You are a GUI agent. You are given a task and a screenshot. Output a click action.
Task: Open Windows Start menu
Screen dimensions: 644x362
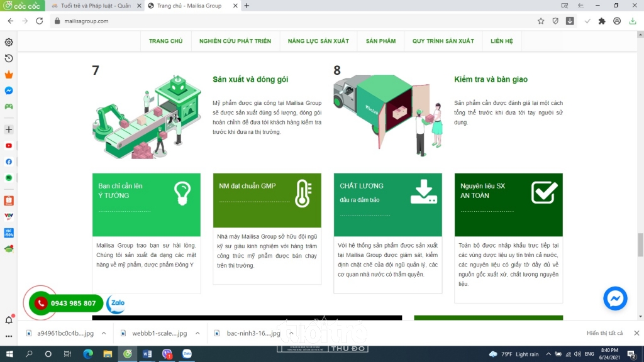click(9, 354)
